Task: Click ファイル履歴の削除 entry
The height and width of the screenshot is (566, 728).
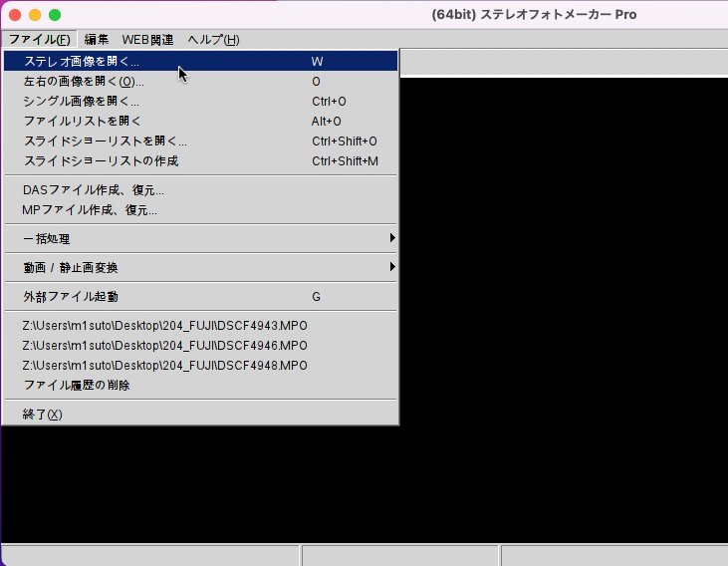Action: click(200, 386)
